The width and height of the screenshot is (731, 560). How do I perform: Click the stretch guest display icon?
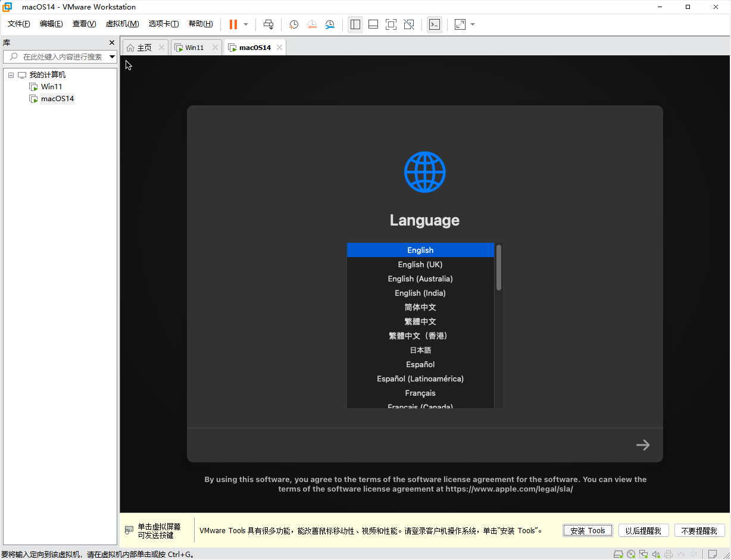tap(460, 24)
